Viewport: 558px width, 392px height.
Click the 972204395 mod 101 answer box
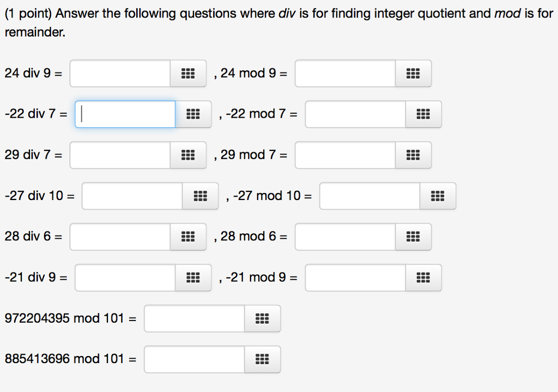tap(193, 318)
